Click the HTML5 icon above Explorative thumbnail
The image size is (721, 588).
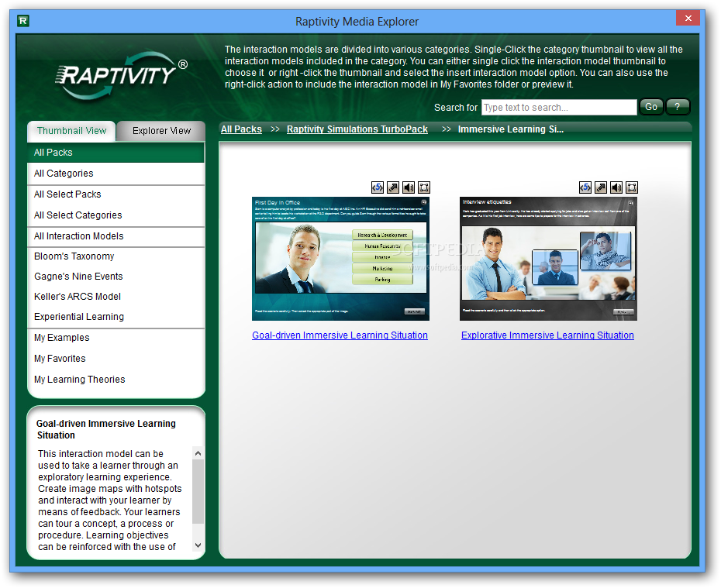pyautogui.click(x=585, y=187)
